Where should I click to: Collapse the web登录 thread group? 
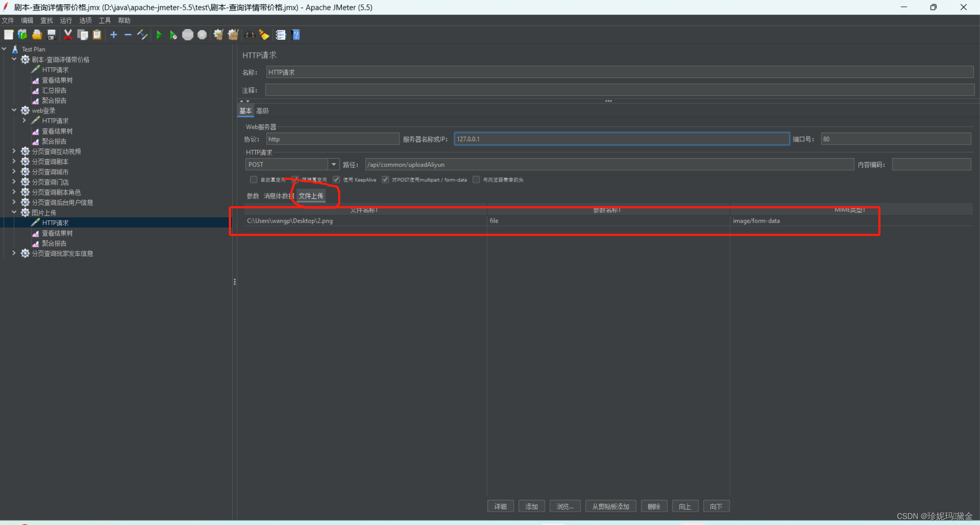pos(14,111)
